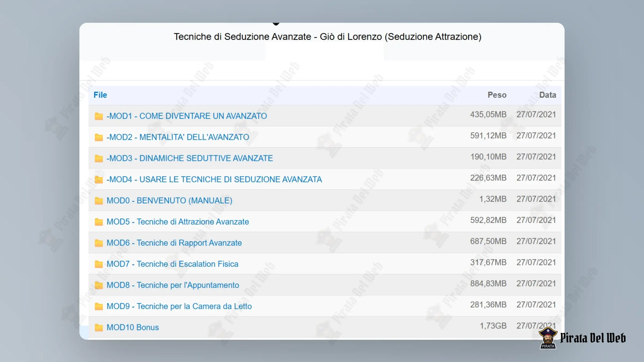The height and width of the screenshot is (362, 644).
Task: Select the size value 591,12MB
Action: pos(488,136)
